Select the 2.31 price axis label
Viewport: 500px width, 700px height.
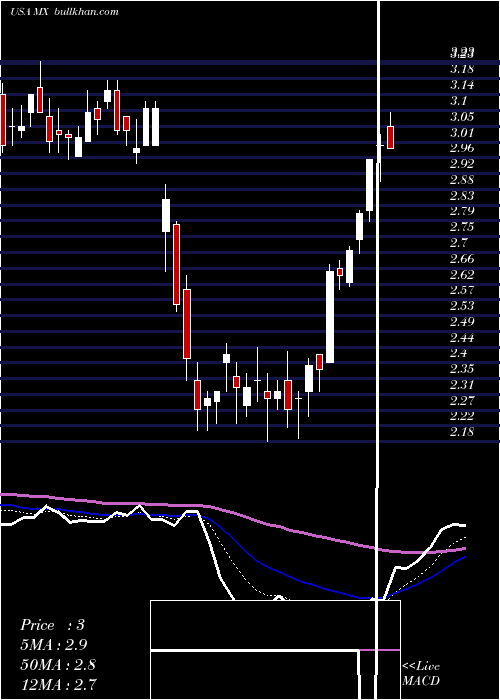pos(462,384)
